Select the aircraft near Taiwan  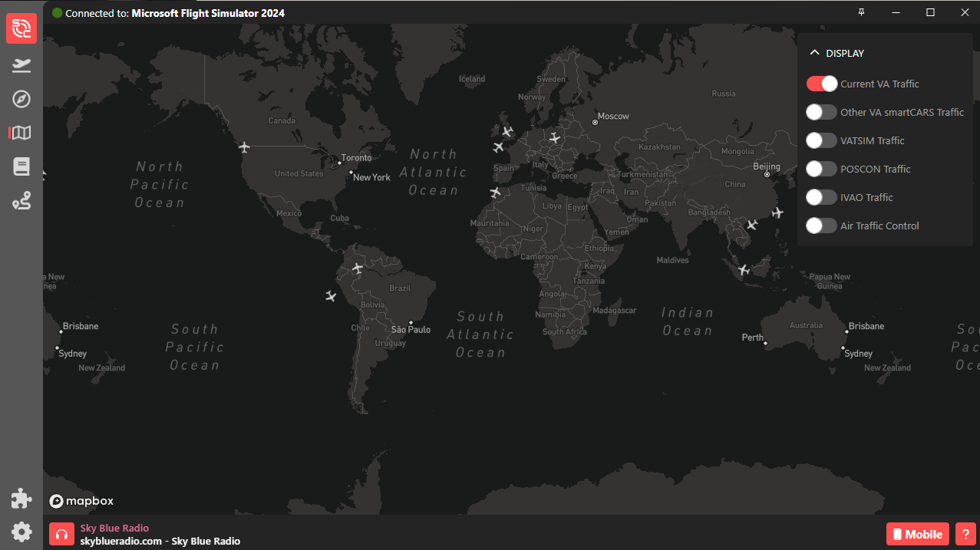point(778,212)
